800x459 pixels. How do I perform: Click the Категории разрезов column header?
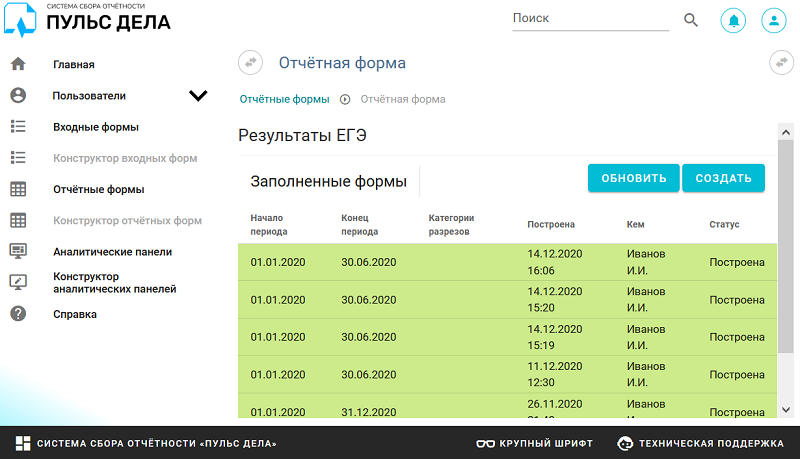tap(452, 225)
